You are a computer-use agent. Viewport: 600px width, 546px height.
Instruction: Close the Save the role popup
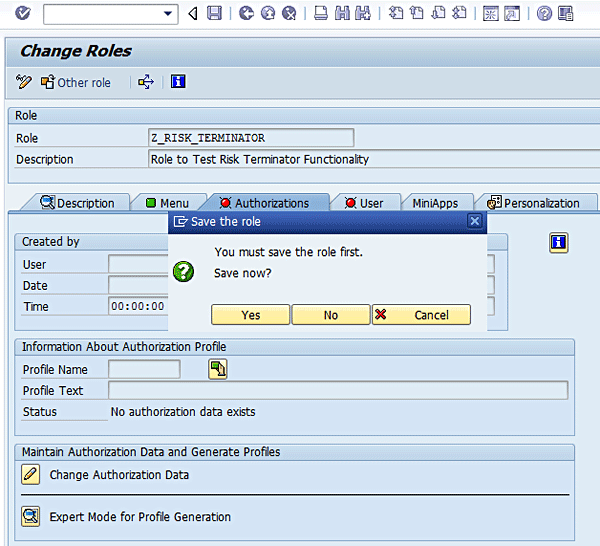click(x=475, y=221)
